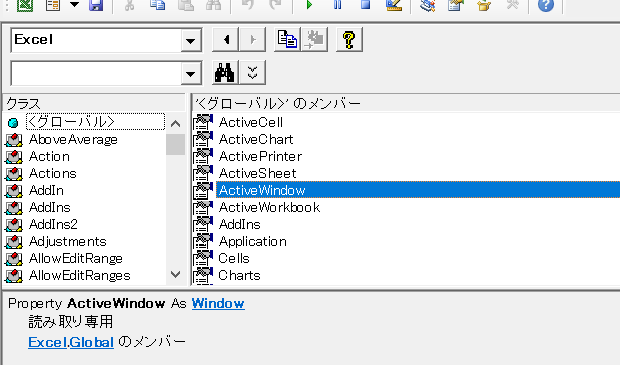Select Application member
The image size is (620, 365).
pos(252,242)
